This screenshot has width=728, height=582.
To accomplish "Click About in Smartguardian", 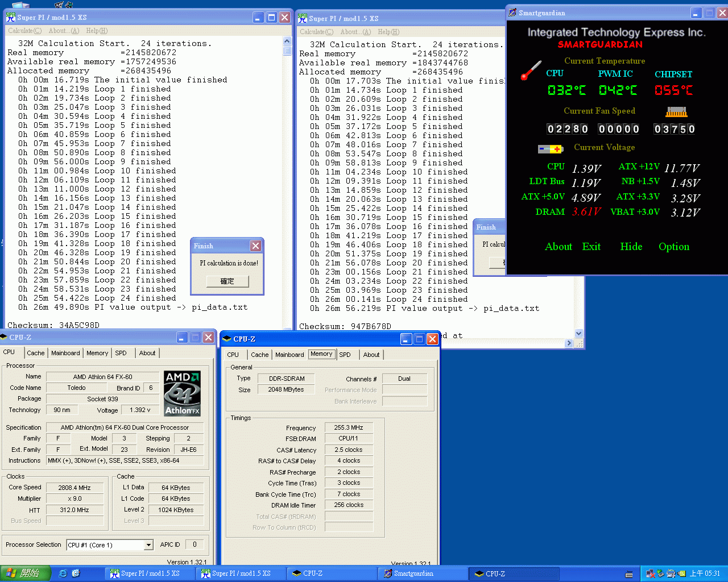I will pos(559,247).
